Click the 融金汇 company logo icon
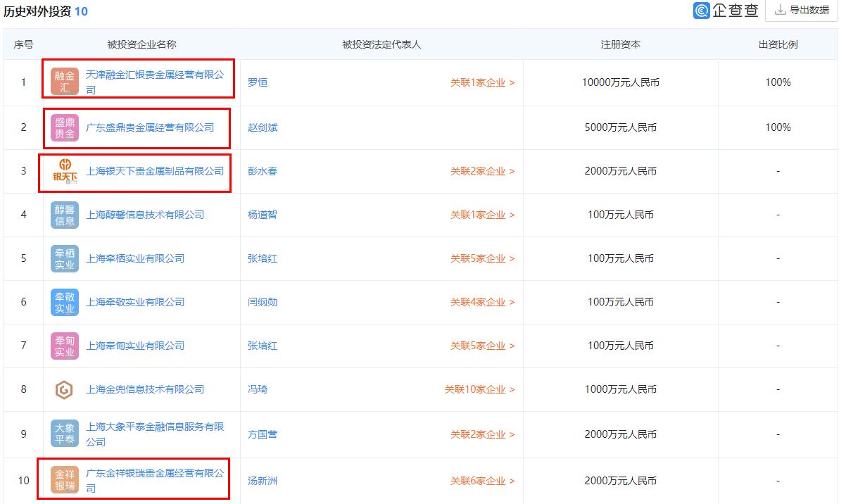This screenshot has width=846, height=504. click(x=63, y=80)
